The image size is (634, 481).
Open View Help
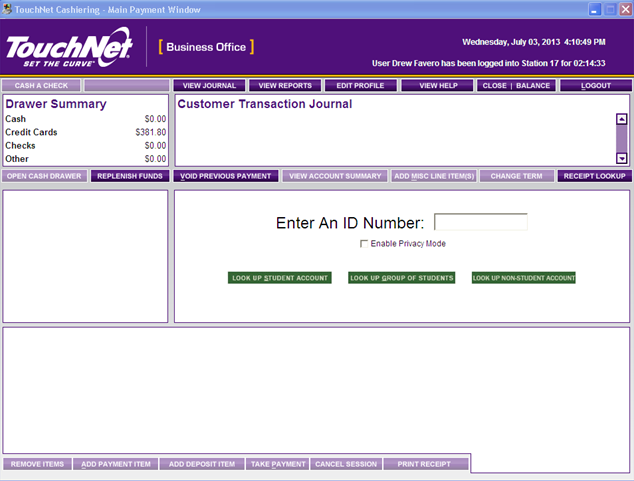click(x=437, y=86)
